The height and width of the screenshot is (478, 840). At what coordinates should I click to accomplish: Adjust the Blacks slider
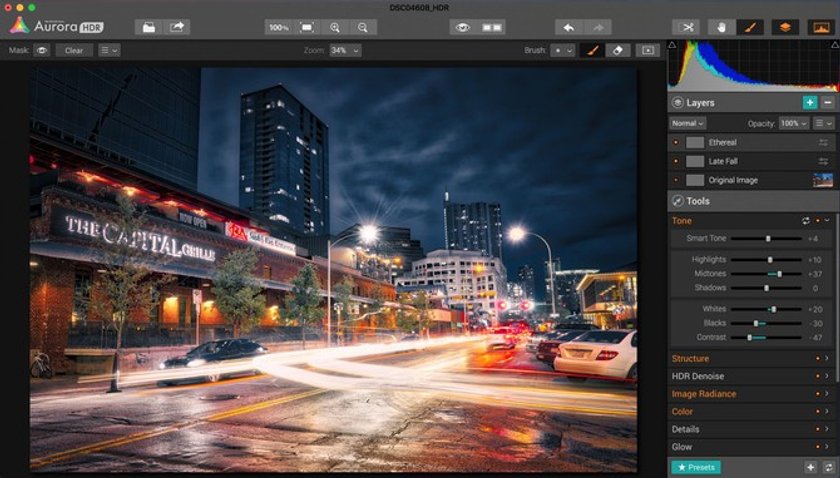(x=766, y=324)
